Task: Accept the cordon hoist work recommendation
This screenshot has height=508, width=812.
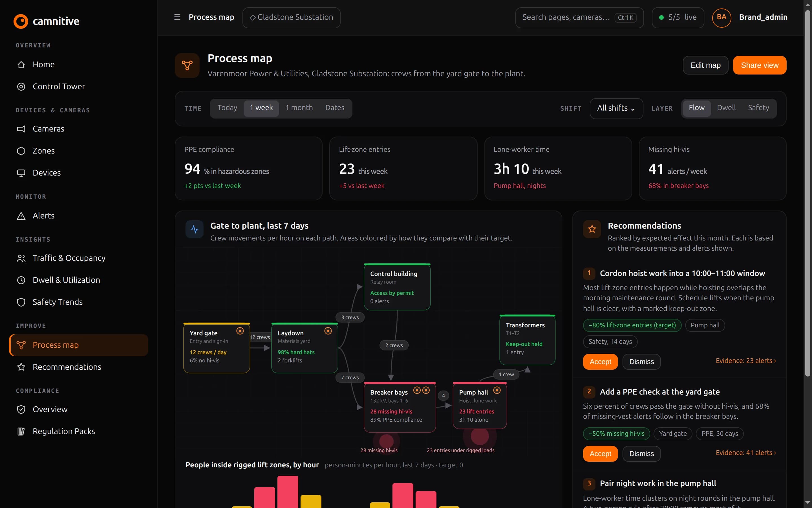Action: (x=600, y=362)
